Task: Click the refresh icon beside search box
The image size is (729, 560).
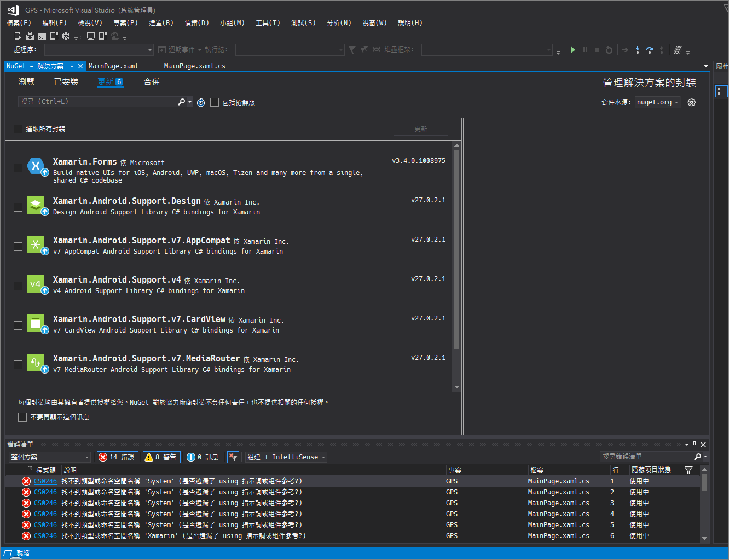Action: tap(201, 102)
